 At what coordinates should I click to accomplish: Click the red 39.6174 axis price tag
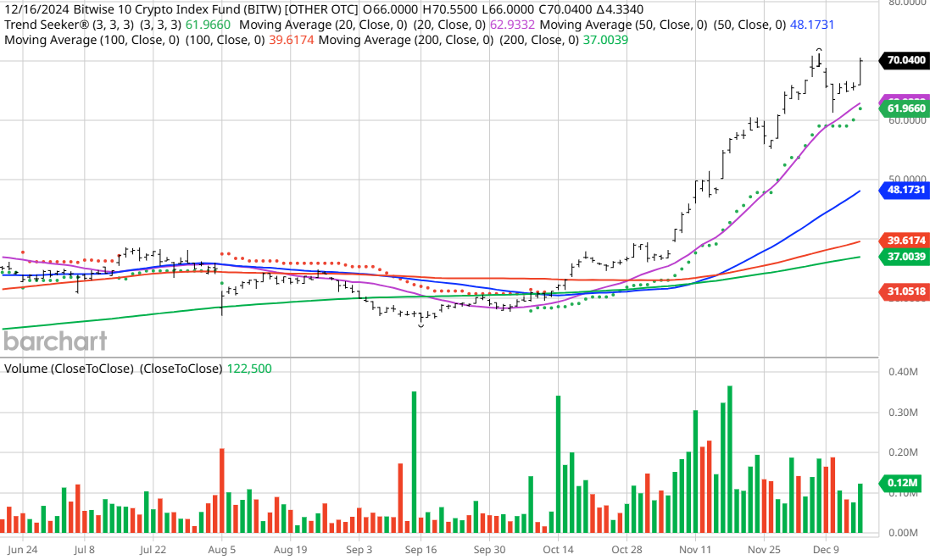coord(905,240)
